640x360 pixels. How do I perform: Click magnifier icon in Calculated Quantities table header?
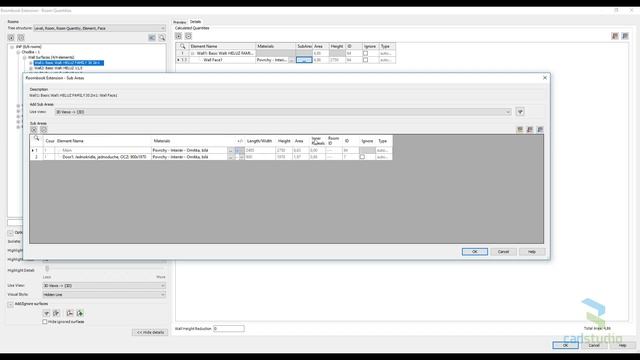click(x=182, y=46)
